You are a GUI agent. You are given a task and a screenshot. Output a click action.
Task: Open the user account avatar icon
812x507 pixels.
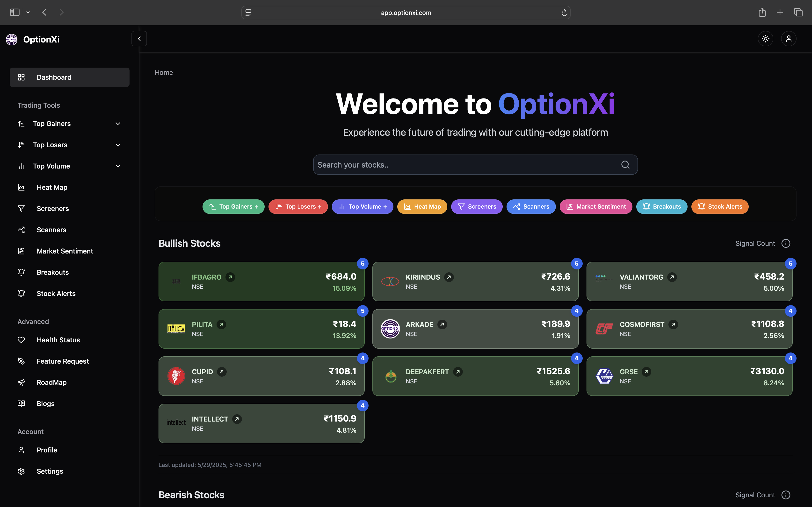789,39
